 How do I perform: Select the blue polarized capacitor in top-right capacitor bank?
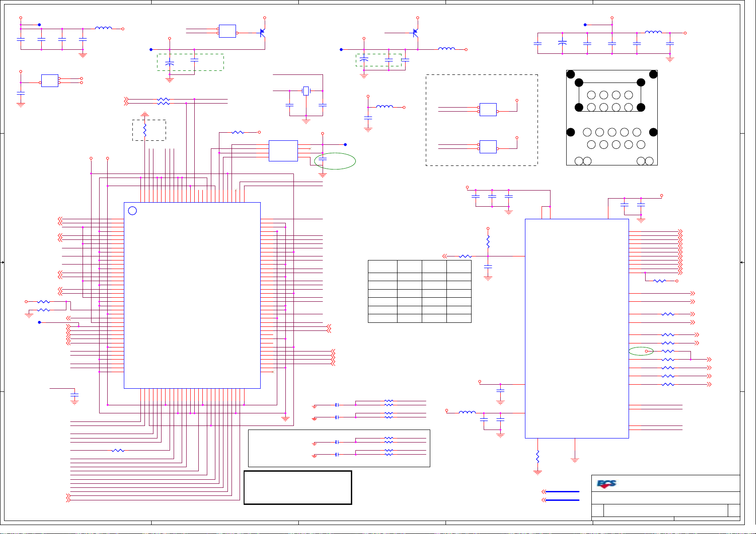562,43
